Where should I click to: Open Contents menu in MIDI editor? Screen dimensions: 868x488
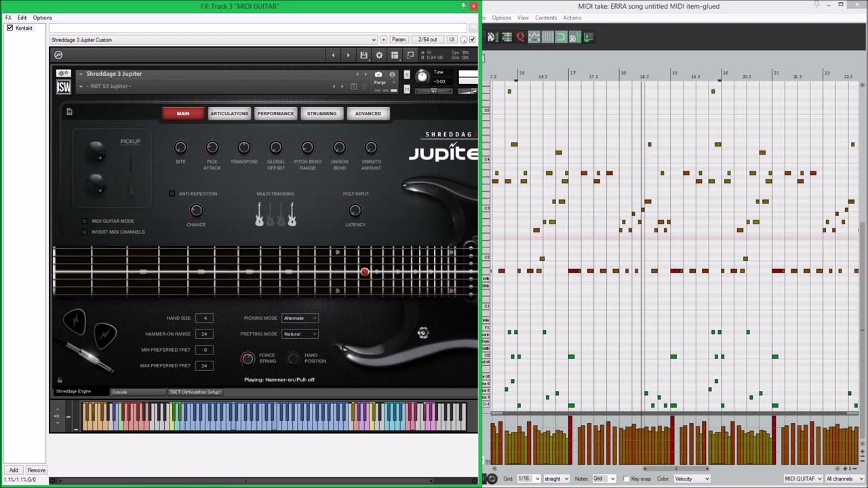[x=546, y=18]
